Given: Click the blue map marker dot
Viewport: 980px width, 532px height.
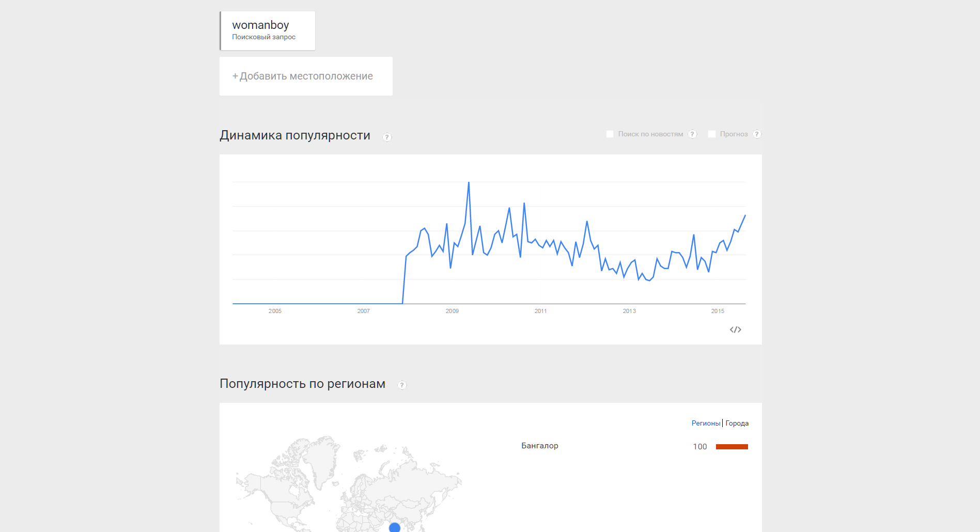Looking at the screenshot, I should (395, 527).
